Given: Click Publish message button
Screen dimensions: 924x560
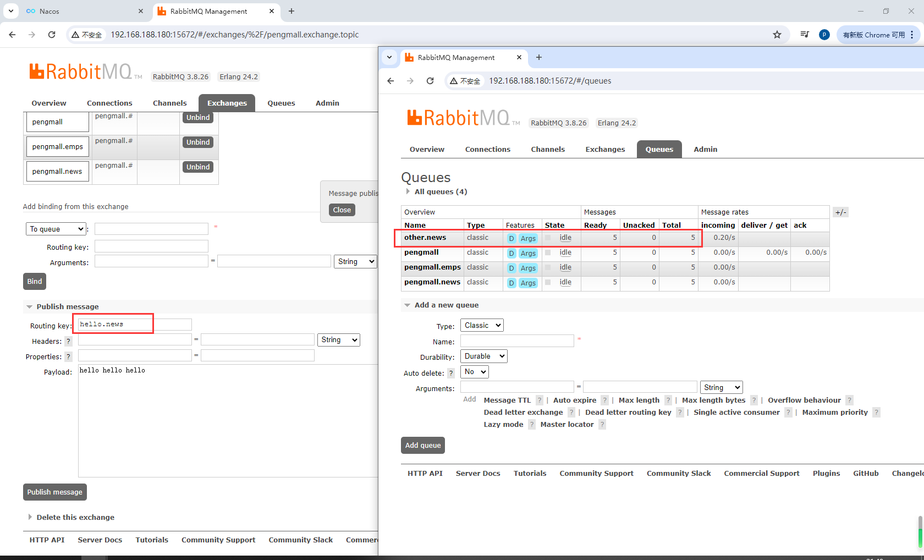Looking at the screenshot, I should pos(55,492).
